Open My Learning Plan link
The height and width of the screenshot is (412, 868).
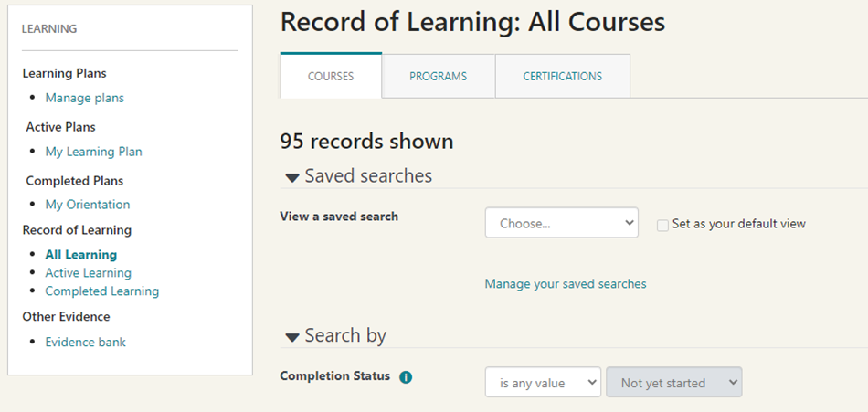click(93, 152)
